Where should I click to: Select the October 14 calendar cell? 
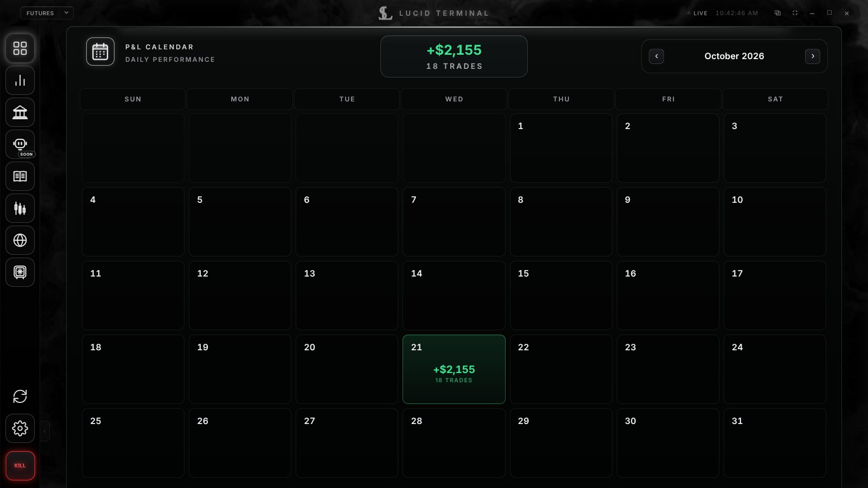pyautogui.click(x=454, y=296)
